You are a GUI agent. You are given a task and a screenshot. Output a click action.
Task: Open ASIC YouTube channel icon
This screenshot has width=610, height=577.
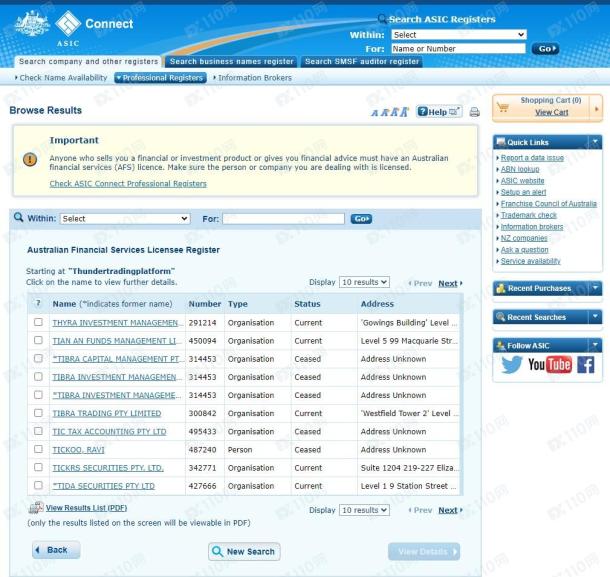point(549,364)
